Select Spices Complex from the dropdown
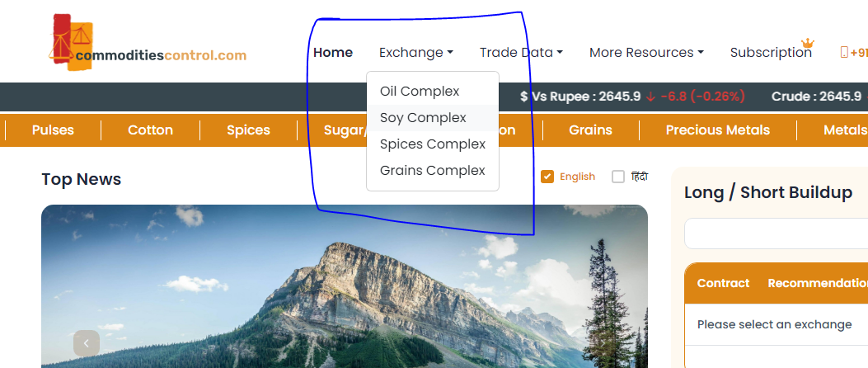This screenshot has width=868, height=368. coord(433,144)
